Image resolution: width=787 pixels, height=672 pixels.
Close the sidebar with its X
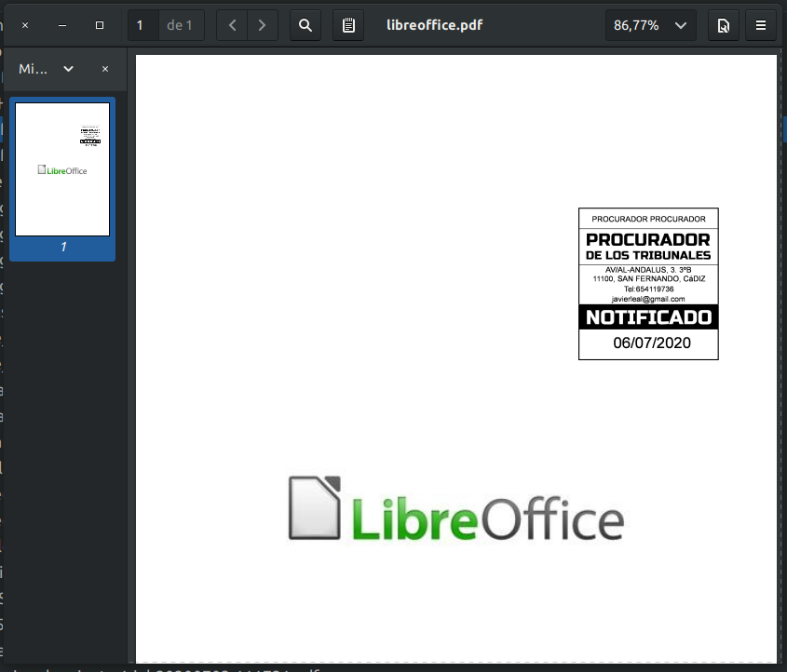(x=105, y=69)
